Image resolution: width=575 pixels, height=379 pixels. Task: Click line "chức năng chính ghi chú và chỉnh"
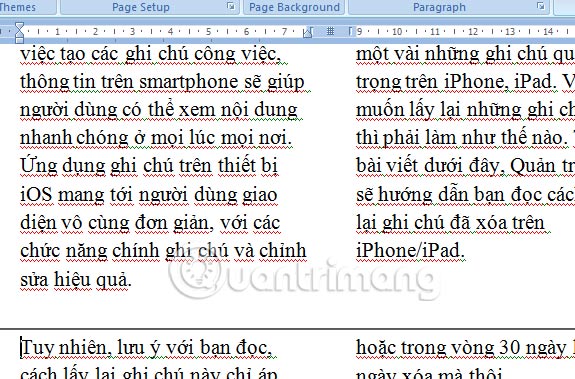[x=163, y=251]
